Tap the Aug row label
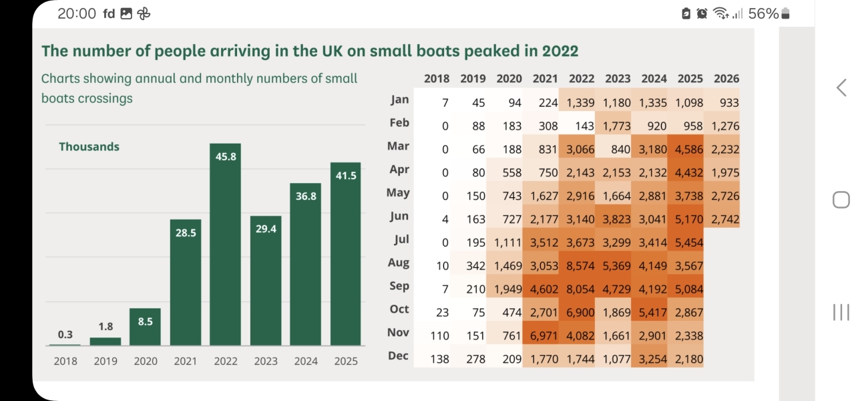Image resolution: width=868 pixels, height=401 pixels. 399,263
